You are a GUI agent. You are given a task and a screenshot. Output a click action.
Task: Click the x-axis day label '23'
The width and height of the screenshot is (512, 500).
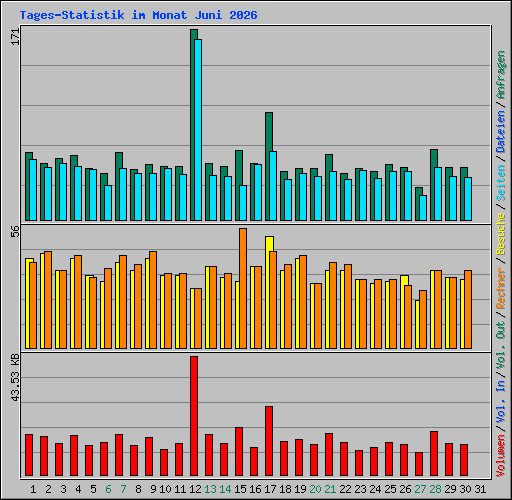[361, 489]
